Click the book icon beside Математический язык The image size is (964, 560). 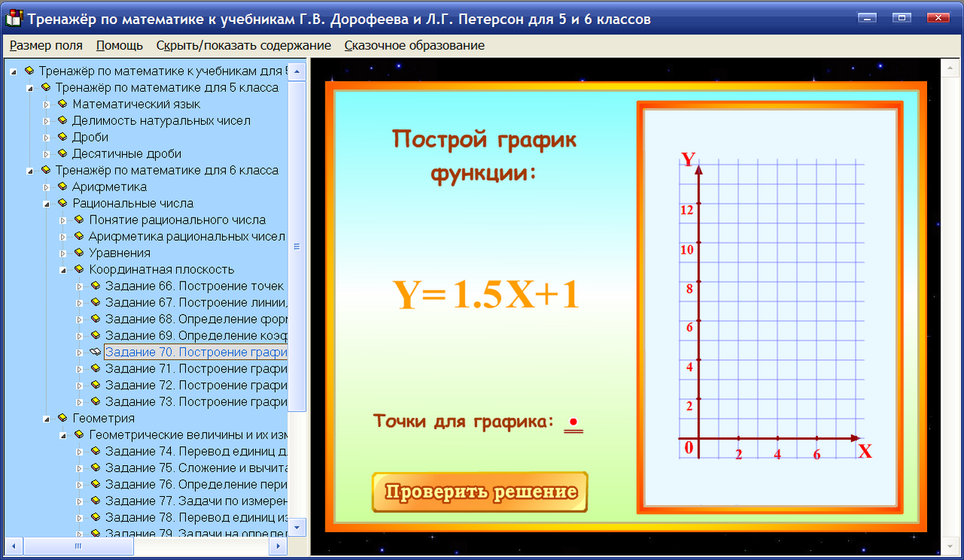point(62,104)
